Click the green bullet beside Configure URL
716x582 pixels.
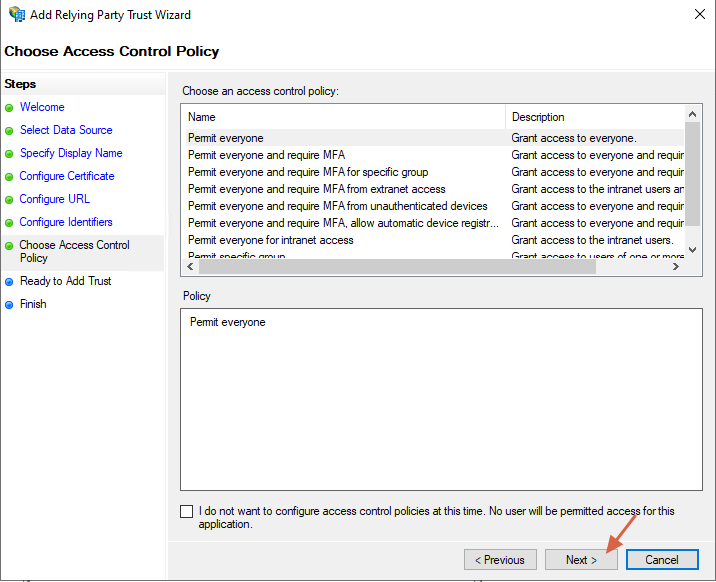tap(9, 200)
